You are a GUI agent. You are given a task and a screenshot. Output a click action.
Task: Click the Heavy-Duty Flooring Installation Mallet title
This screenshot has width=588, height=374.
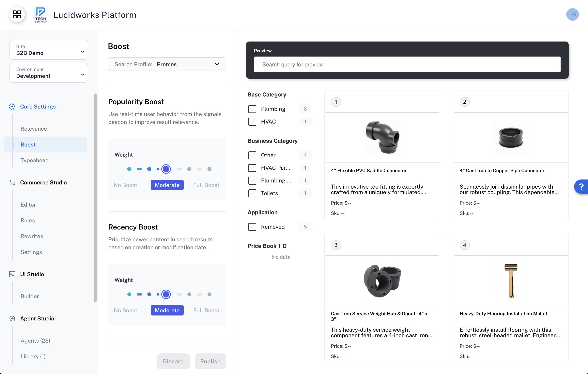point(503,314)
